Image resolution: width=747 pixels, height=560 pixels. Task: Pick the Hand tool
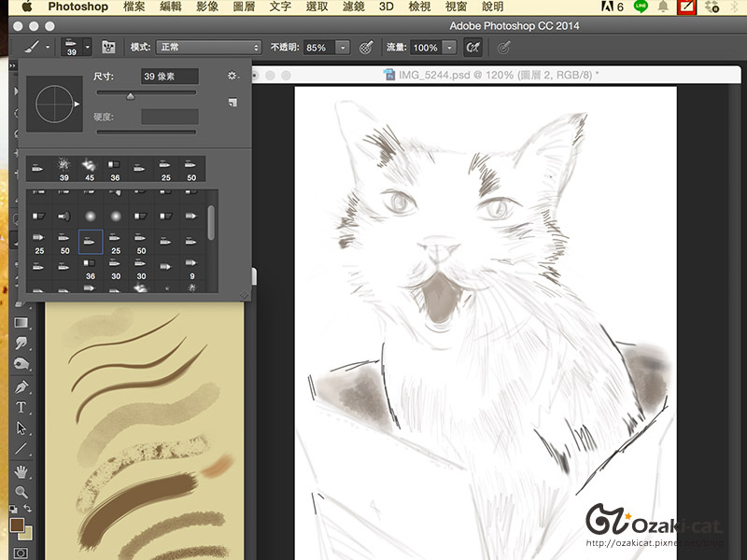coord(21,470)
